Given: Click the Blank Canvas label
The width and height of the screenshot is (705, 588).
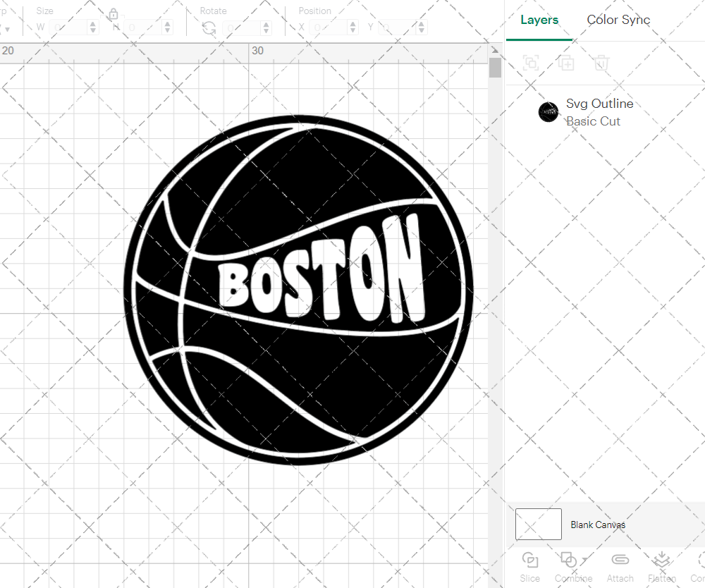Looking at the screenshot, I should [x=598, y=525].
